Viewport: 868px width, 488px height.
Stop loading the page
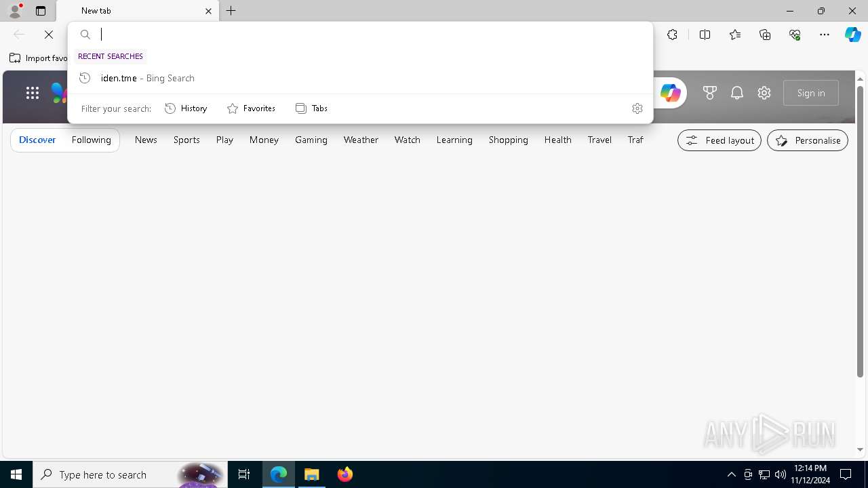[x=49, y=35]
